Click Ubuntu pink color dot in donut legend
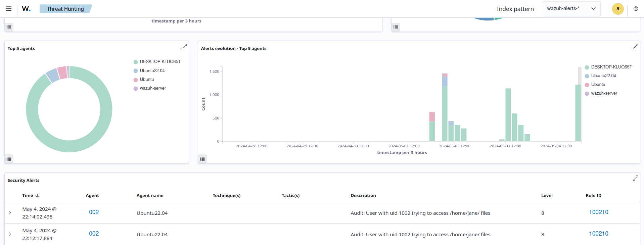The width and height of the screenshot is (644, 245). (136, 80)
